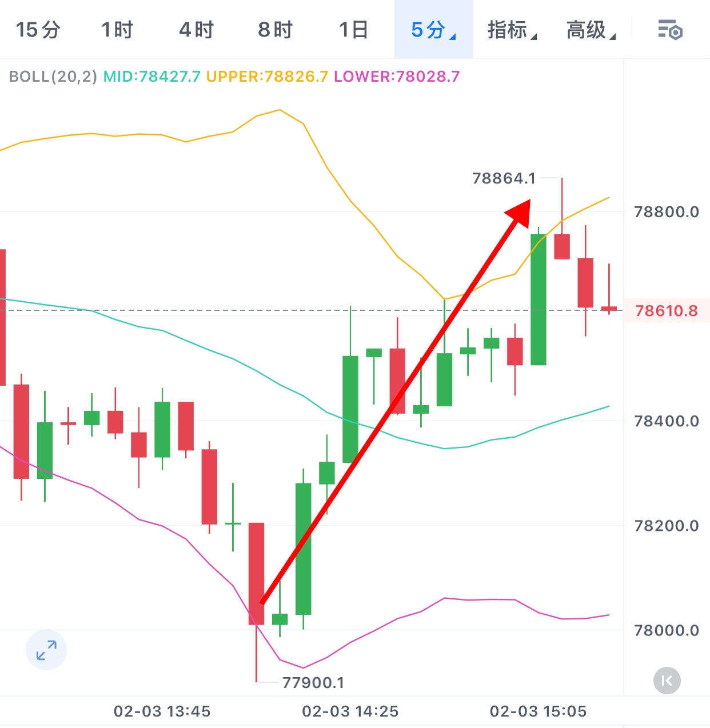This screenshot has height=728, width=710.
Task: Click the 78864.1 high price marker
Action: [x=504, y=179]
